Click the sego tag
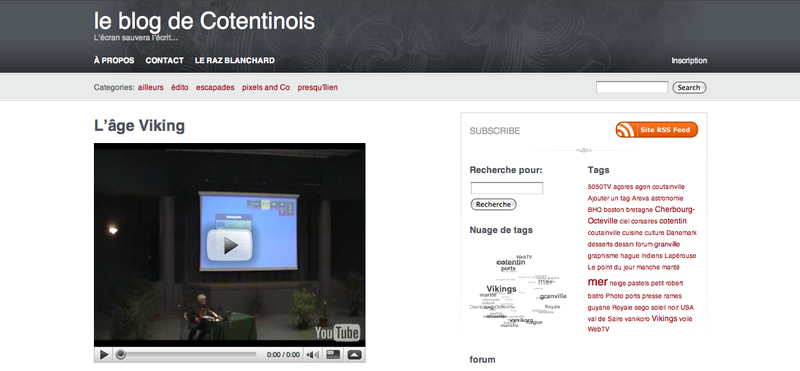The height and width of the screenshot is (371, 800). tap(641, 308)
